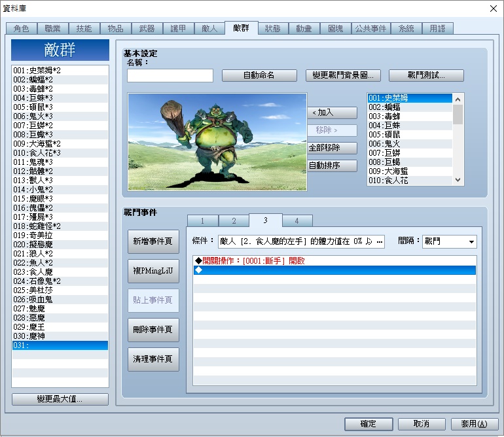Remove all enemies with 全部移除
The width and height of the screenshot is (504, 437).
[333, 148]
